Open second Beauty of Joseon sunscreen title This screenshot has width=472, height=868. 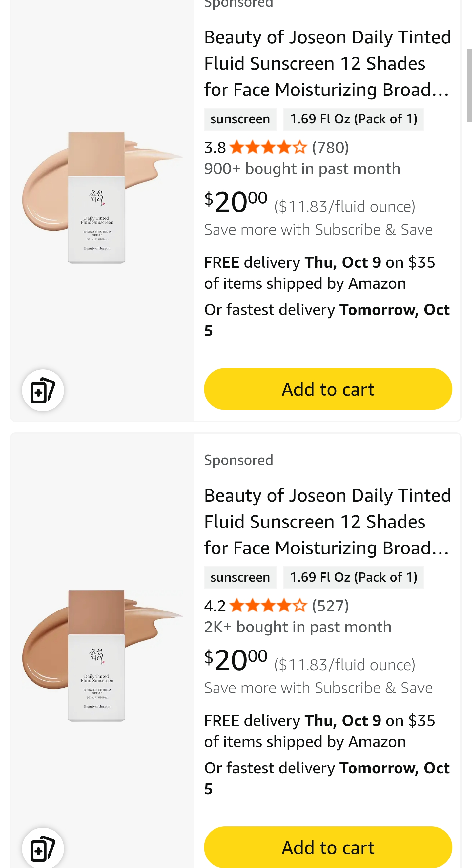pos(327,521)
